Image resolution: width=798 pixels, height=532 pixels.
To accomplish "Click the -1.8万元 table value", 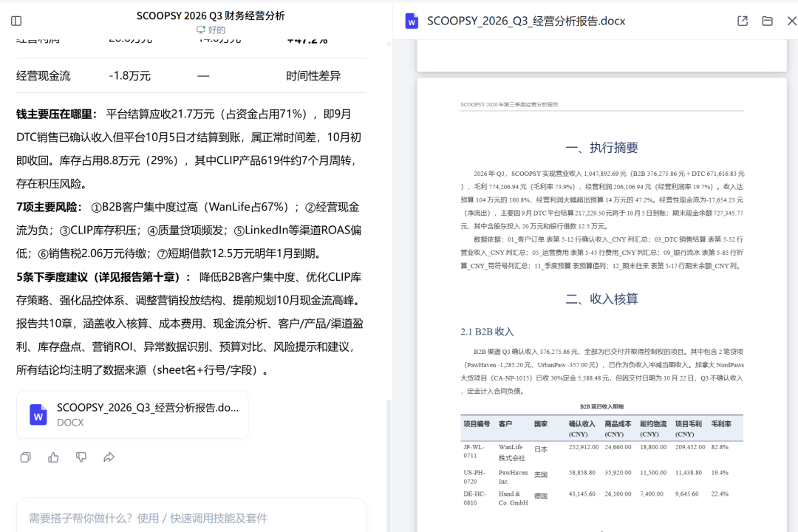I will click(130, 76).
